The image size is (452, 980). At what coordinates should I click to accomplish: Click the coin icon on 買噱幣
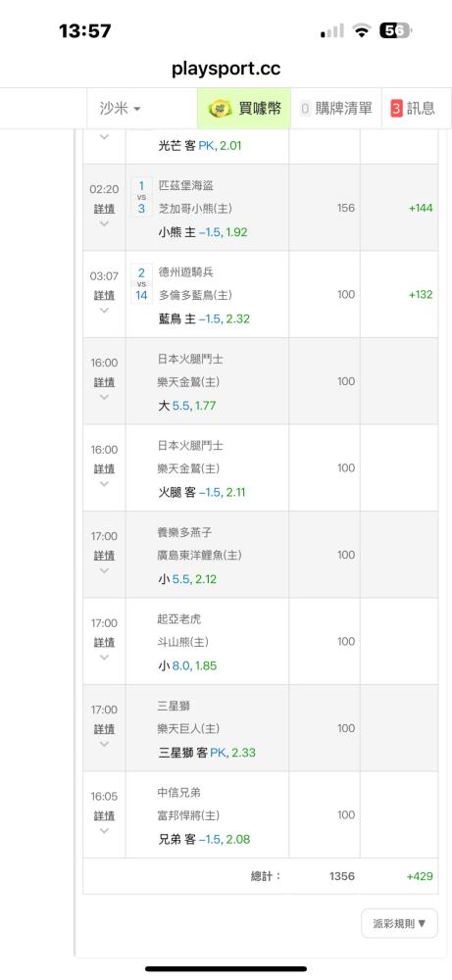(x=221, y=108)
